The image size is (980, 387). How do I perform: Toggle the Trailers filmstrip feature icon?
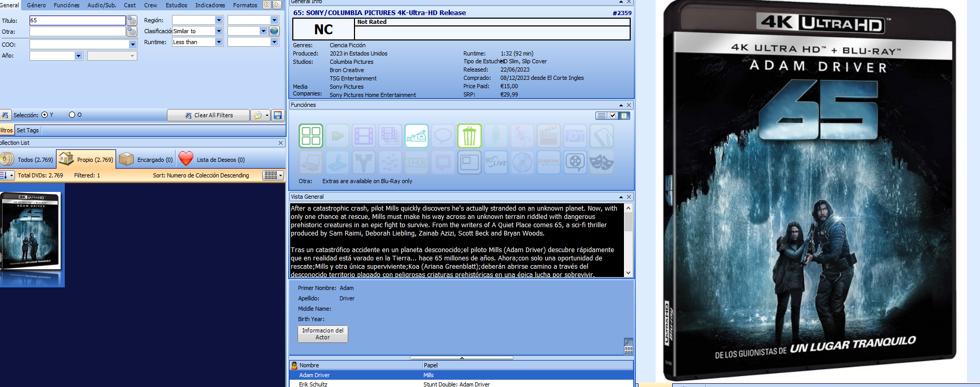tap(364, 136)
